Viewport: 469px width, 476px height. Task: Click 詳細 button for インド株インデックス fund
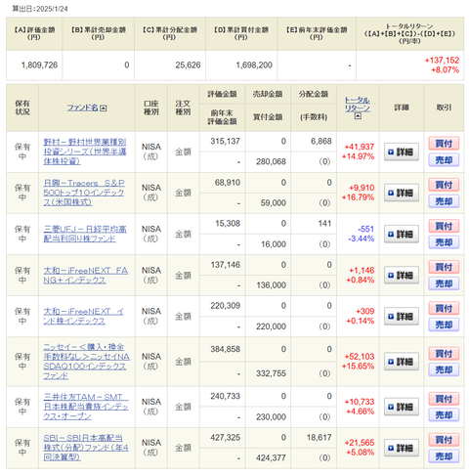click(402, 317)
